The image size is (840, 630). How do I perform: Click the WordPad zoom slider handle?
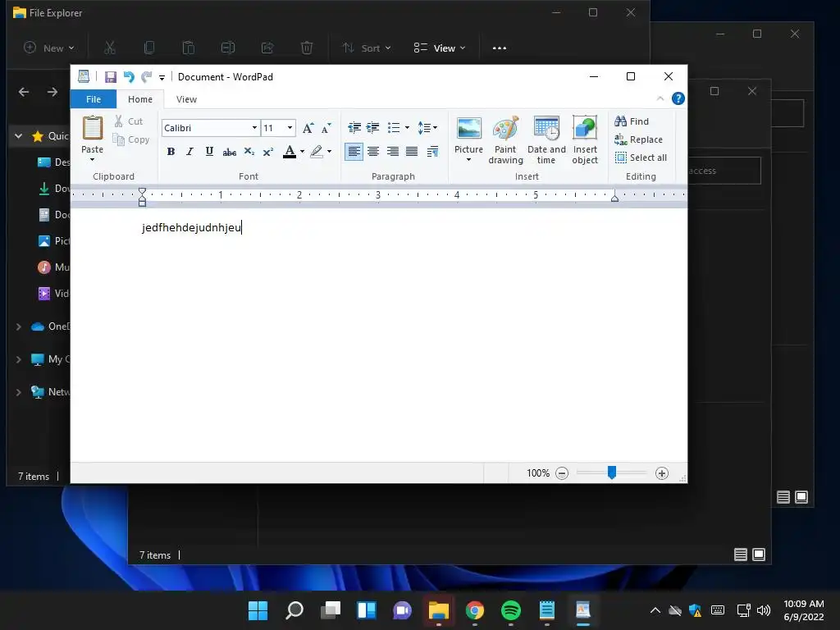click(x=612, y=472)
